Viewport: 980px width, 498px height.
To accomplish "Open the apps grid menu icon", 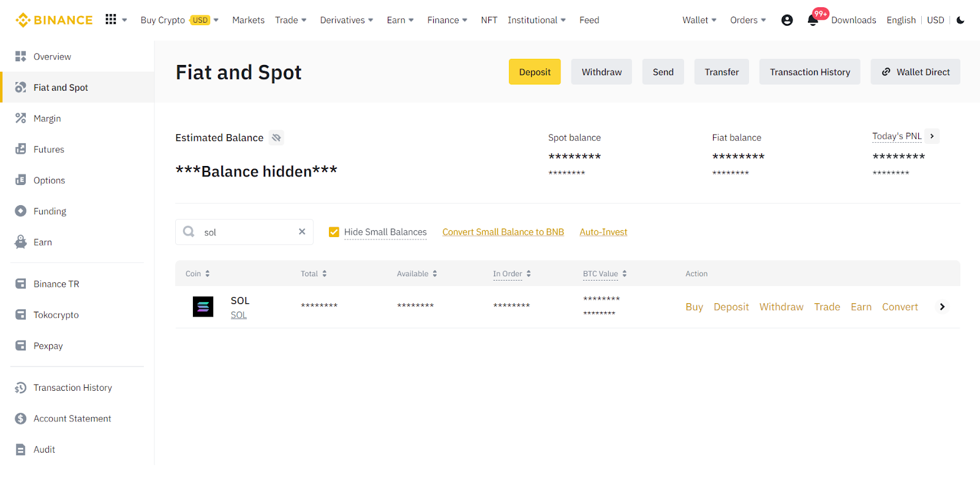I will (111, 20).
